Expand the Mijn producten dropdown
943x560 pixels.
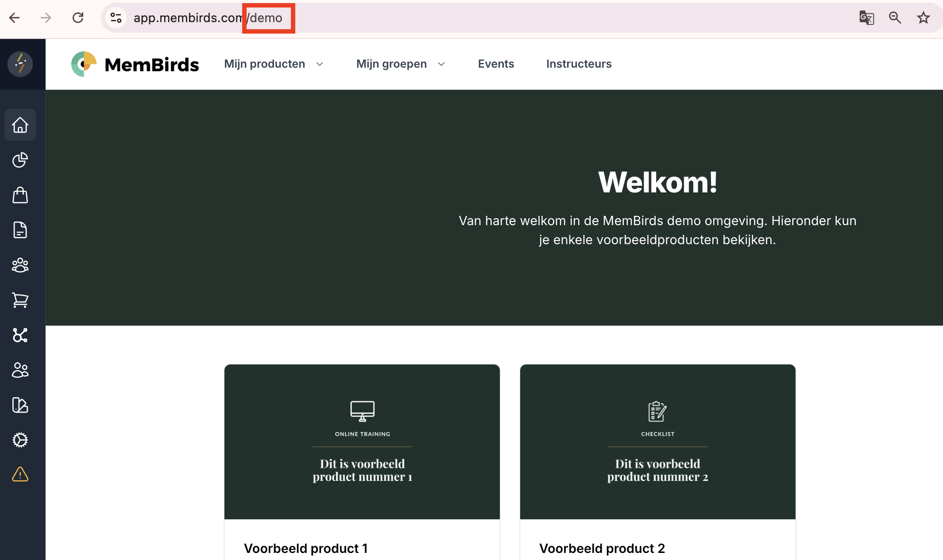pyautogui.click(x=274, y=64)
